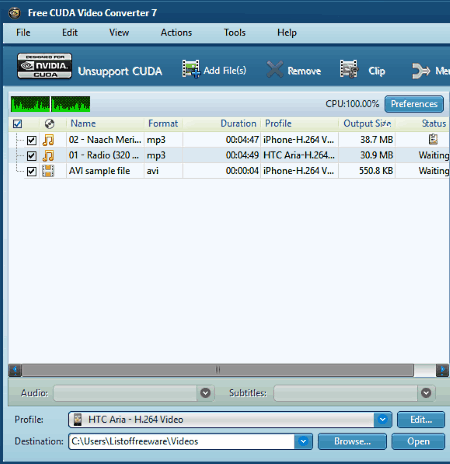The image size is (450, 464).
Task: Click the music note icon of Naach Meri
Action: [x=48, y=140]
